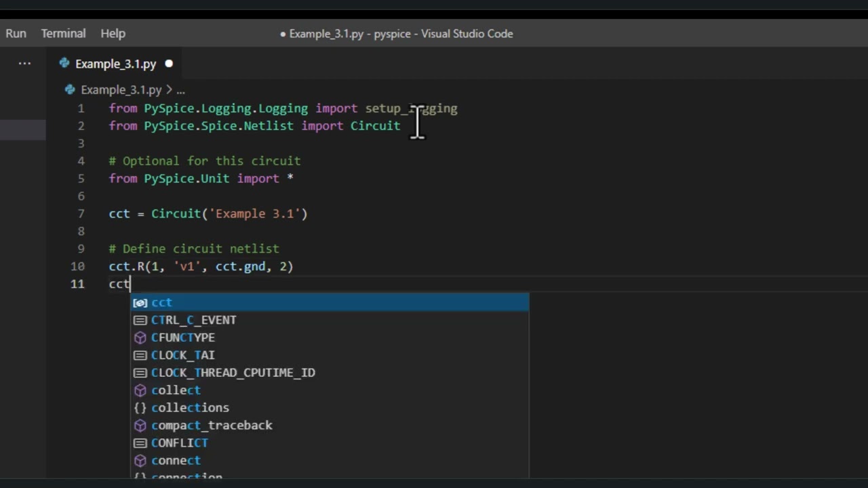Viewport: 868px width, 488px height.
Task: Choose CFUNCTYPE from the autocomplete list
Action: [330, 338]
